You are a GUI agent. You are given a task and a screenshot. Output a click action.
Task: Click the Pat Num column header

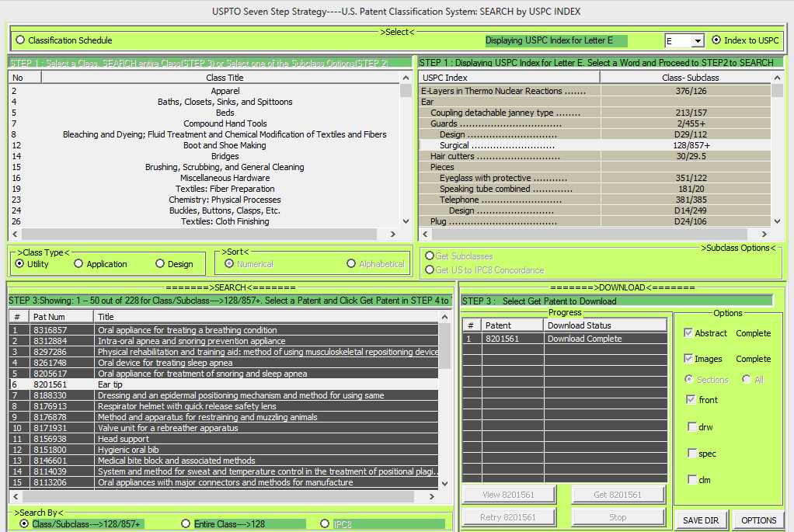62,317
